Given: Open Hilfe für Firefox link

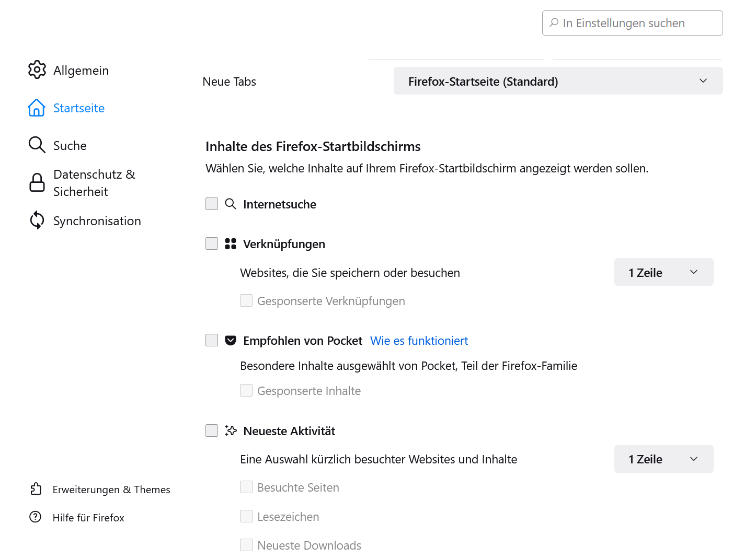Looking at the screenshot, I should 88,518.
